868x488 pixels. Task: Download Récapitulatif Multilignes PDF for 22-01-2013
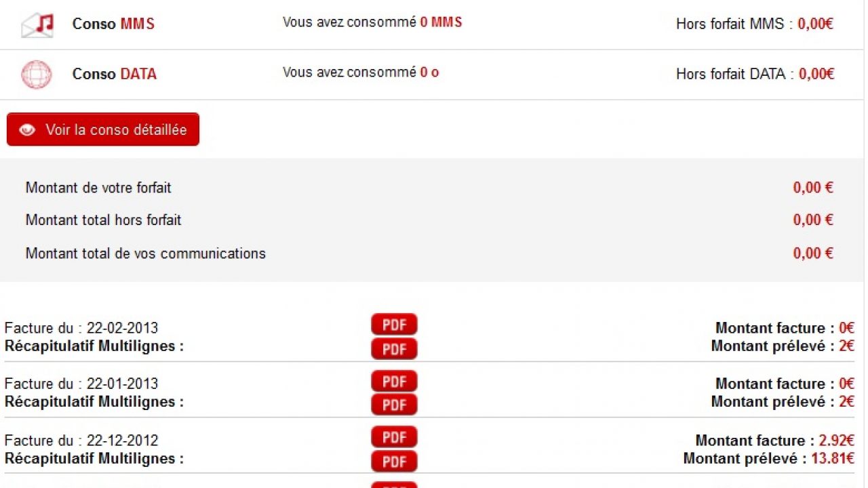394,405
